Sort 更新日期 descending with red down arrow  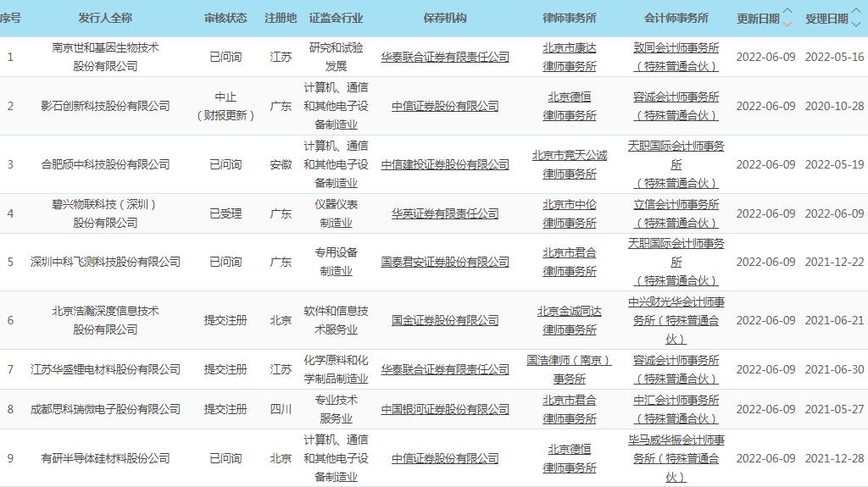[787, 24]
